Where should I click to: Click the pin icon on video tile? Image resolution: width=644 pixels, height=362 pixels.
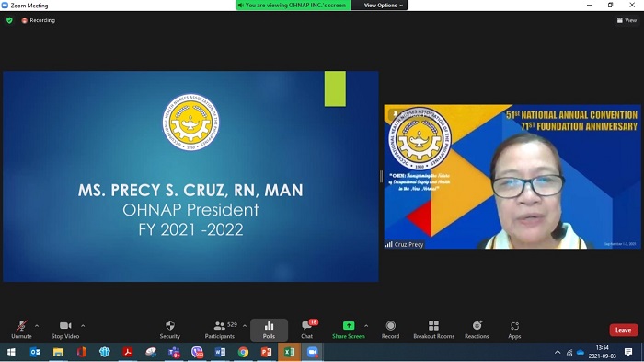pyautogui.click(x=395, y=113)
